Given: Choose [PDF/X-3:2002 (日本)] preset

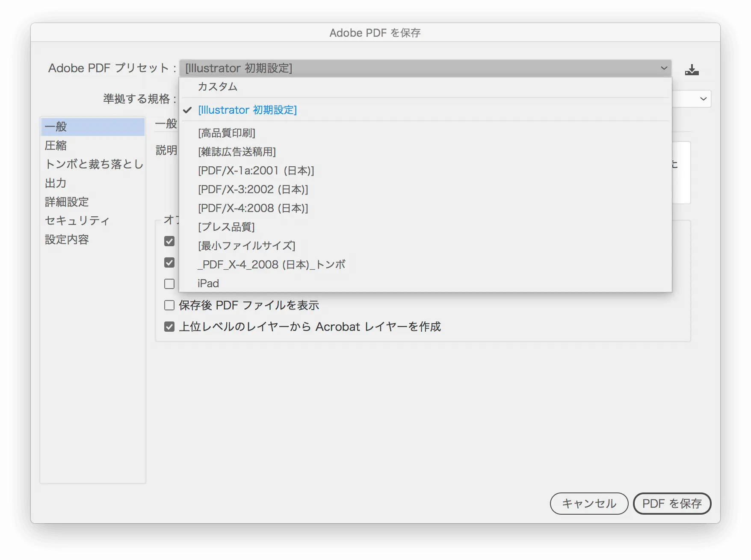Looking at the screenshot, I should point(426,189).
